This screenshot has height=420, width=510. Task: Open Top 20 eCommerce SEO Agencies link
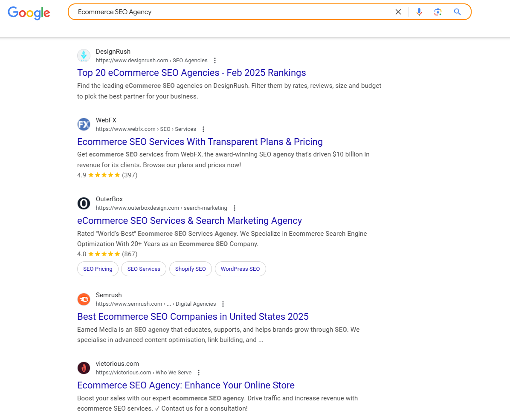click(191, 72)
